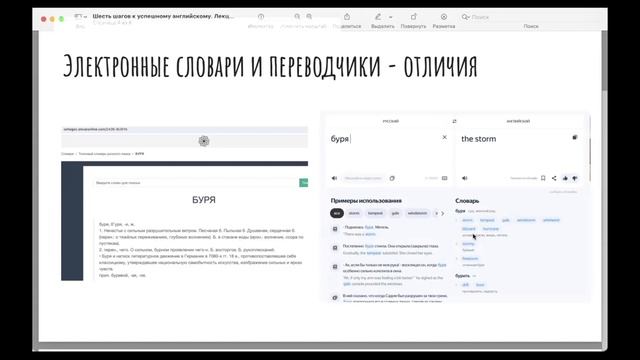The height and width of the screenshot is (360, 640).
Task: Show more filter chips with the arrow
Action: (442, 213)
